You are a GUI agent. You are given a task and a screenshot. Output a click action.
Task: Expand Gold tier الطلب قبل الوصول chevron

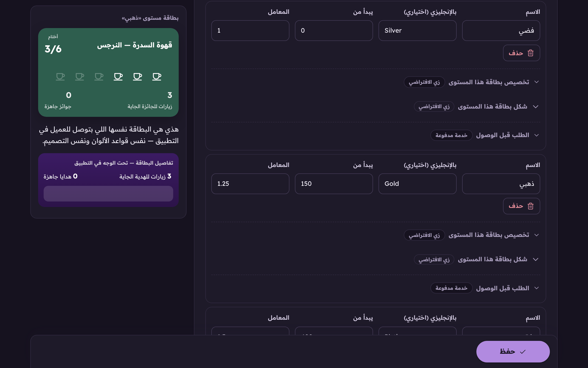pyautogui.click(x=537, y=288)
